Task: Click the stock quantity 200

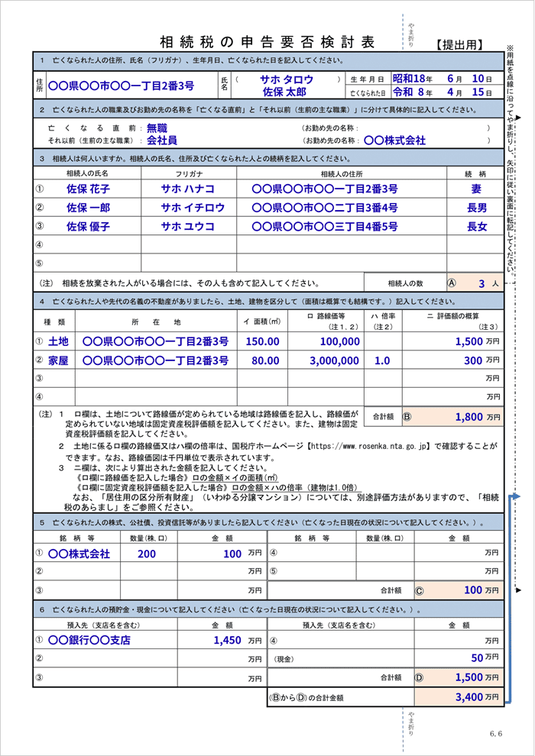Action: (147, 554)
